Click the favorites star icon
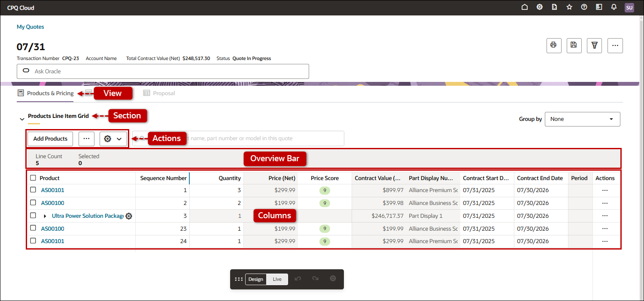The width and height of the screenshot is (644, 301). pyautogui.click(x=569, y=7)
